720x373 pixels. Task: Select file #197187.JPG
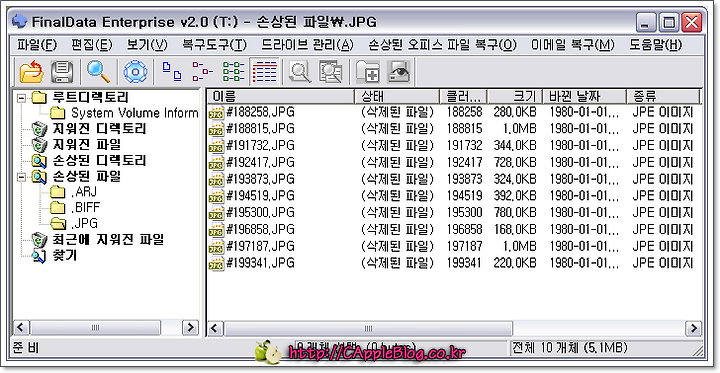coord(260,246)
